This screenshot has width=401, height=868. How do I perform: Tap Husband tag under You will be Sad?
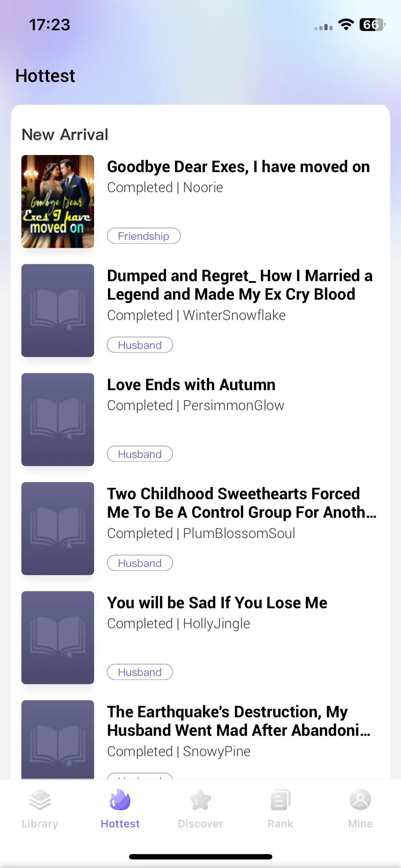(x=140, y=672)
